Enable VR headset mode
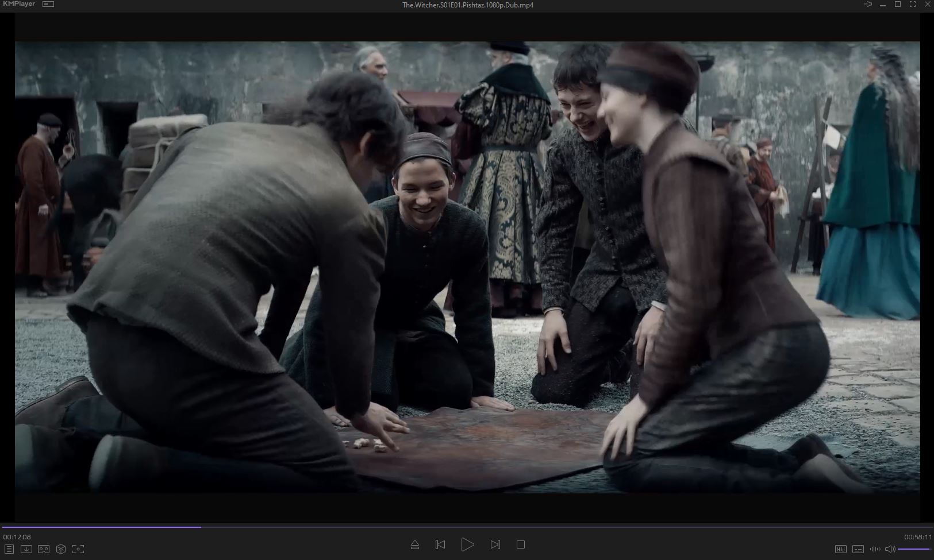This screenshot has height=560, width=934. 43,549
